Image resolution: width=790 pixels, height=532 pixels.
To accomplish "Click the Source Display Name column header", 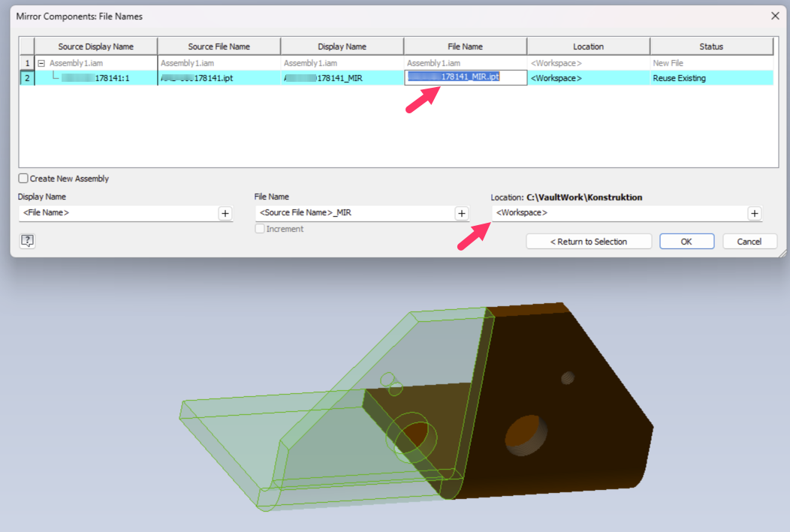I will tap(95, 47).
